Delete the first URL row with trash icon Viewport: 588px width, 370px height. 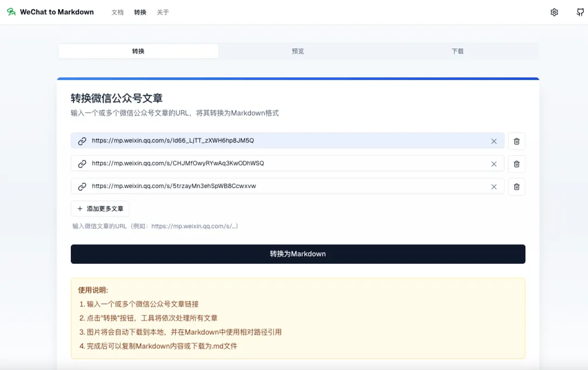(517, 141)
